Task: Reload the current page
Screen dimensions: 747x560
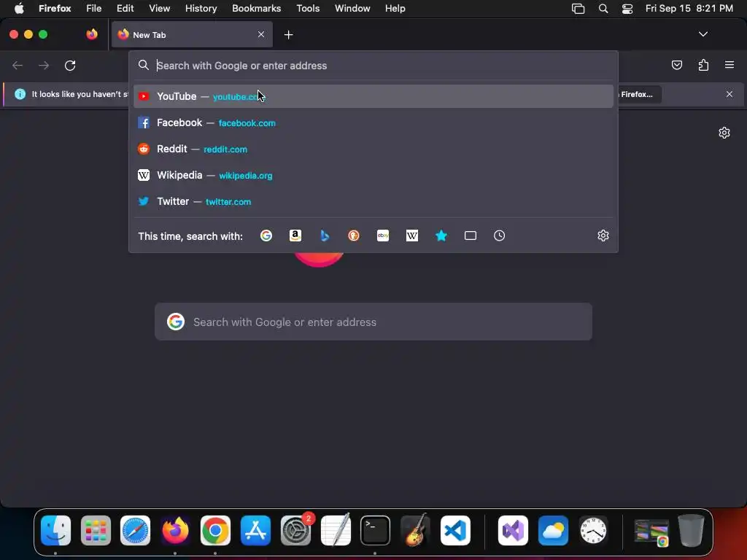Action: pos(70,65)
